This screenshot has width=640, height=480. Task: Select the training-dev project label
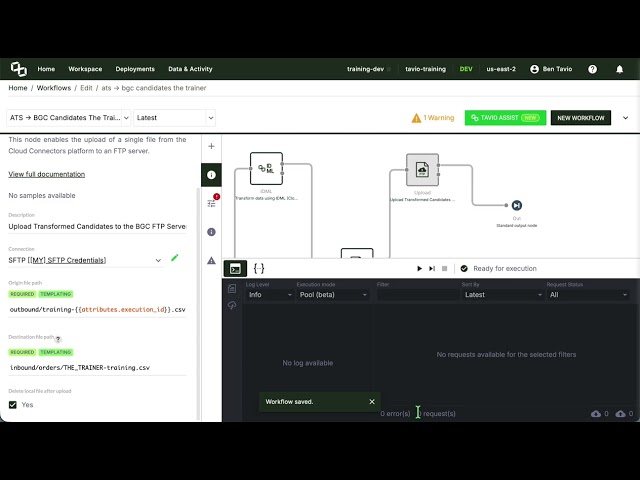(365, 69)
